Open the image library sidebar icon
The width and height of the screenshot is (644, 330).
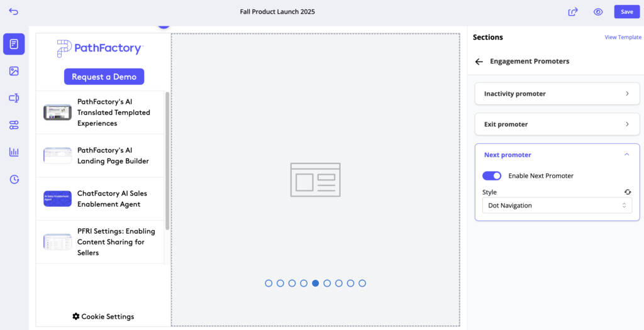coord(14,71)
